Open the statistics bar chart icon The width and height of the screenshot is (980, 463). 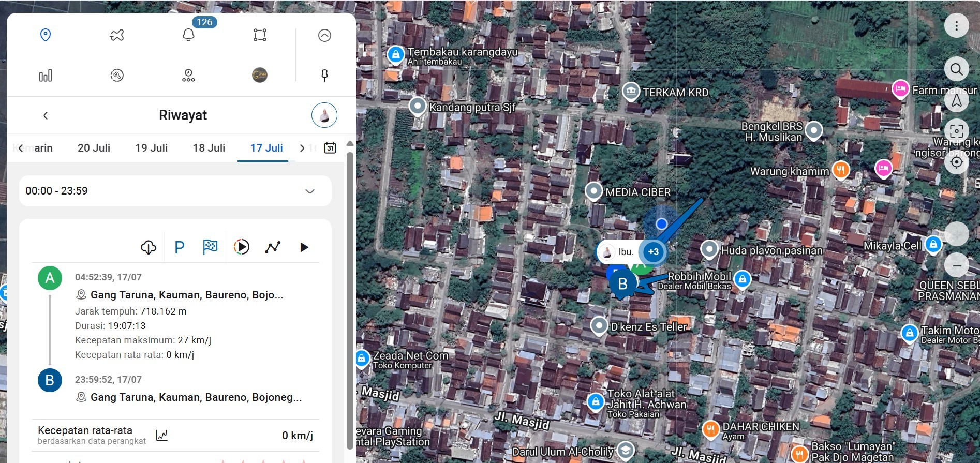46,76
